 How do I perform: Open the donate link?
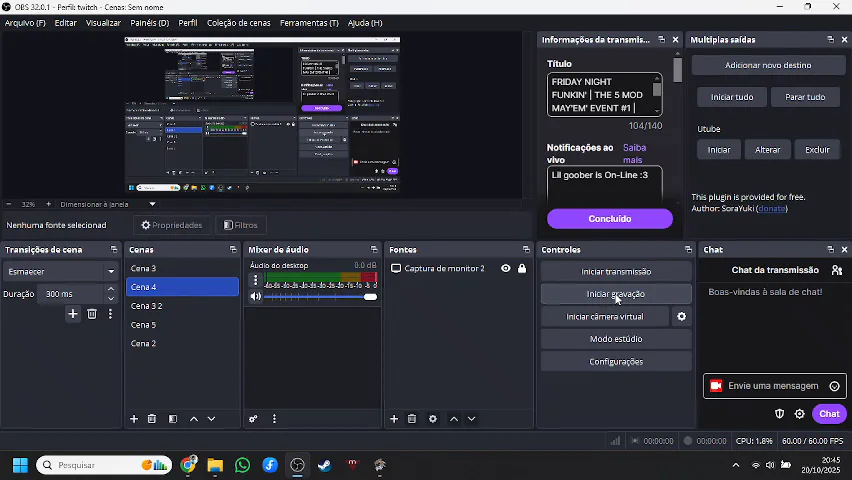(772, 208)
